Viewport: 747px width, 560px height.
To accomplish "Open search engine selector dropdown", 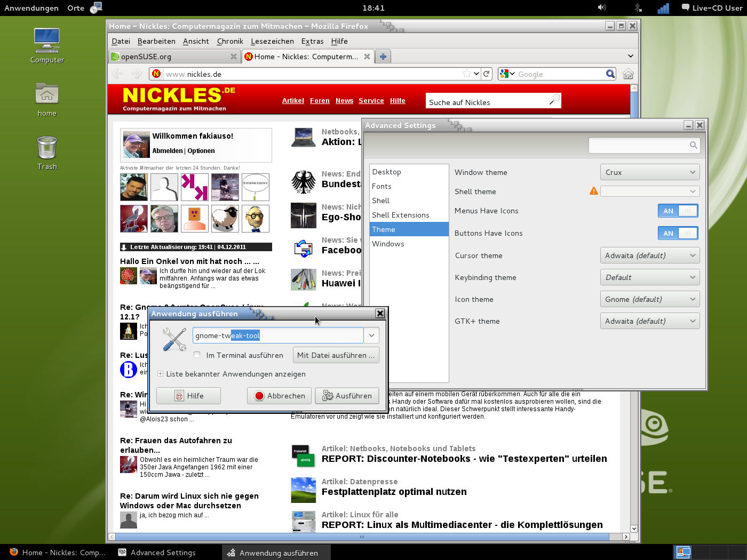I will [x=507, y=74].
